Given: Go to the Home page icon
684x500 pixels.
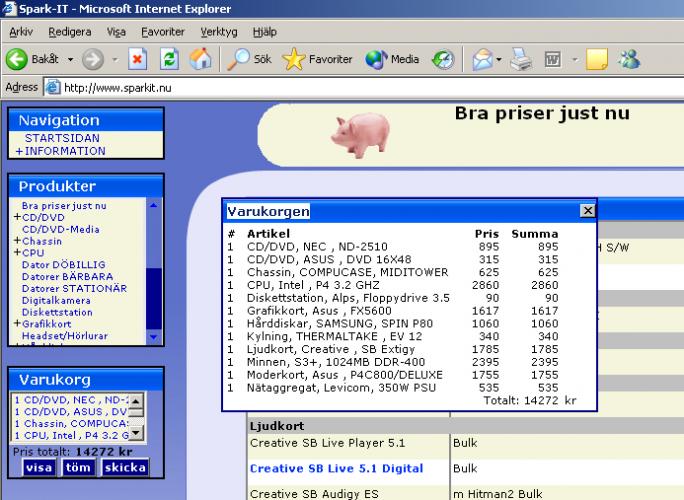Looking at the screenshot, I should coord(198,59).
